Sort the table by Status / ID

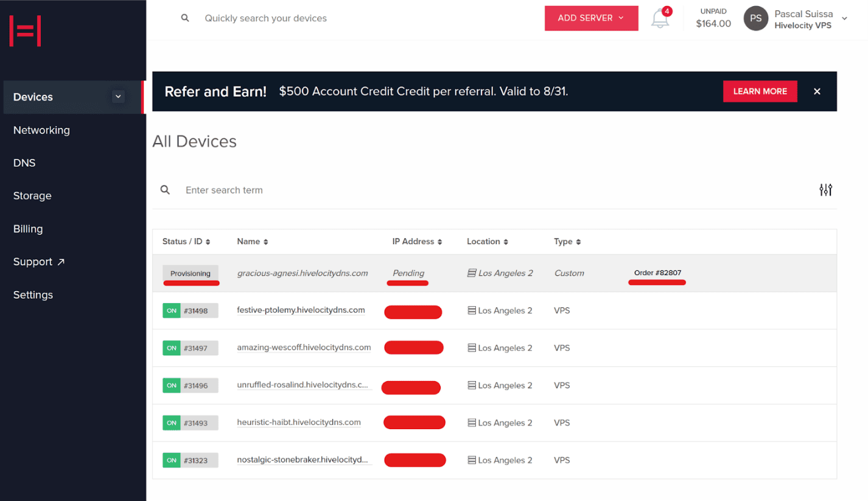tap(186, 242)
